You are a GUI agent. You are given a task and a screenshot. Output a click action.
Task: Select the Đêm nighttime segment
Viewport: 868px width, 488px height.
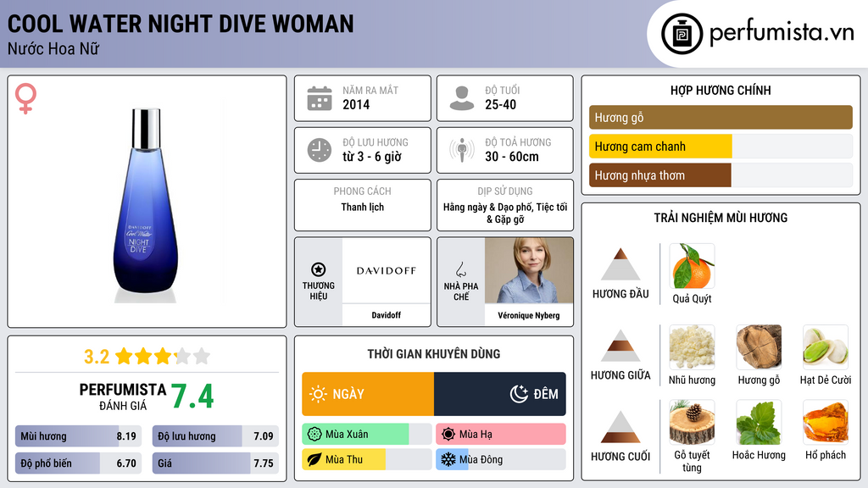click(500, 394)
